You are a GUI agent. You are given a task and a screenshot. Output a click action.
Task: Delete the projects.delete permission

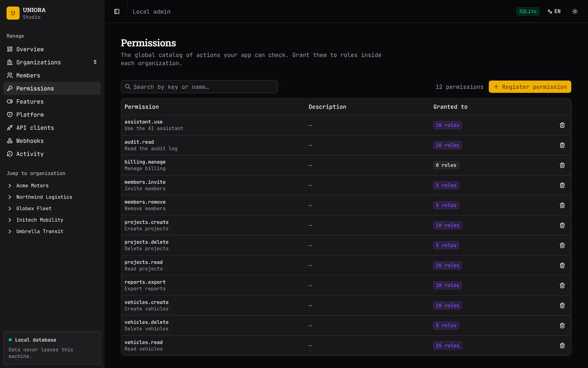[x=562, y=245]
